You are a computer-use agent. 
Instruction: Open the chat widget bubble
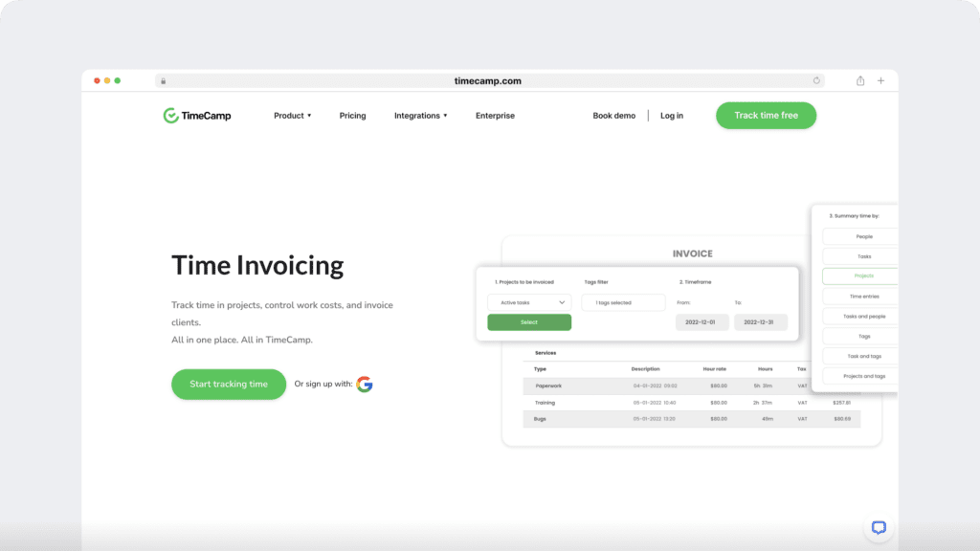tap(878, 527)
